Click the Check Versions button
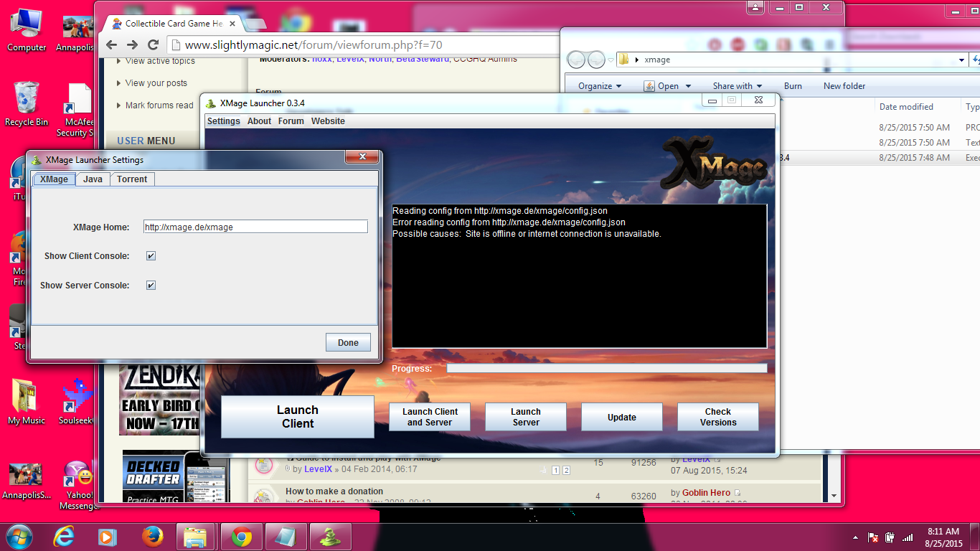Image resolution: width=980 pixels, height=551 pixels. [x=718, y=417]
